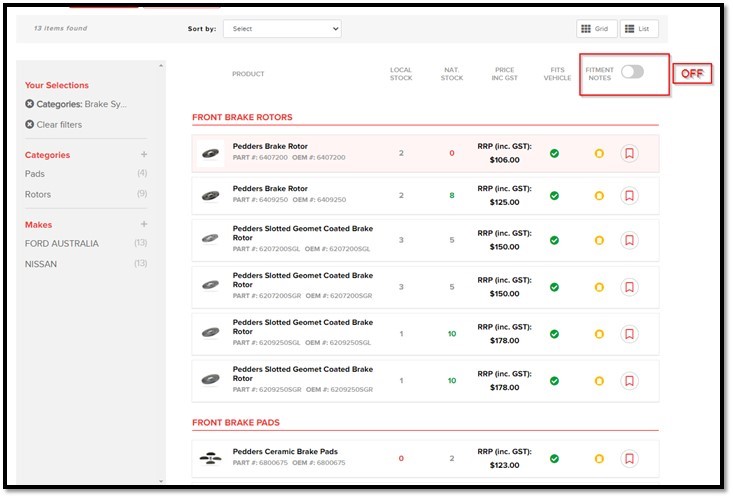Open thumbnail of Pedders Brake Rotor 6409250
Image resolution: width=733 pixels, height=498 pixels.
point(210,195)
